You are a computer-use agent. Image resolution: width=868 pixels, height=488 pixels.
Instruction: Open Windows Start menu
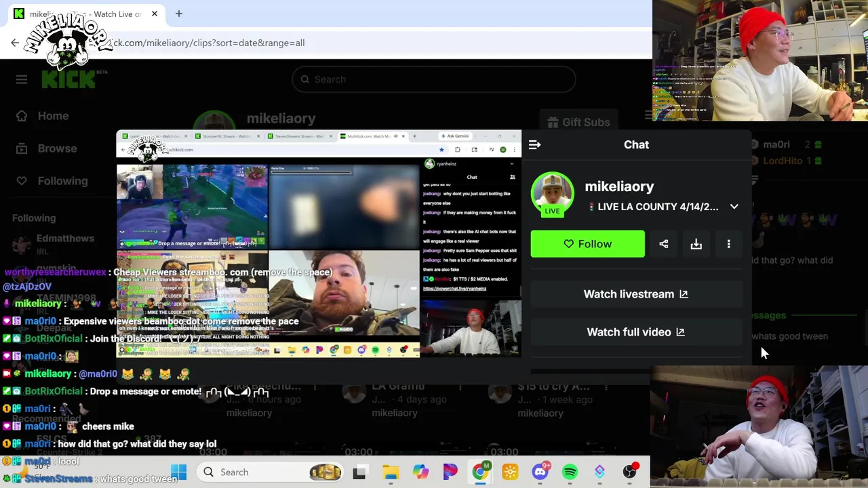(x=178, y=472)
